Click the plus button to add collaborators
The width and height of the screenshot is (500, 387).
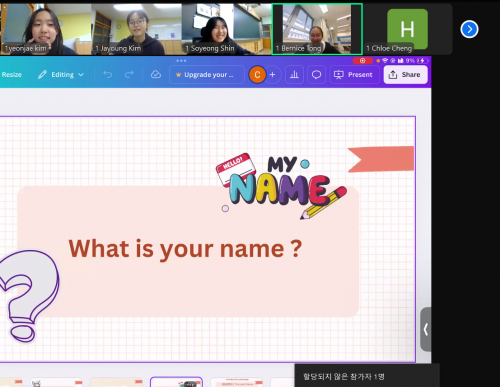click(x=273, y=75)
